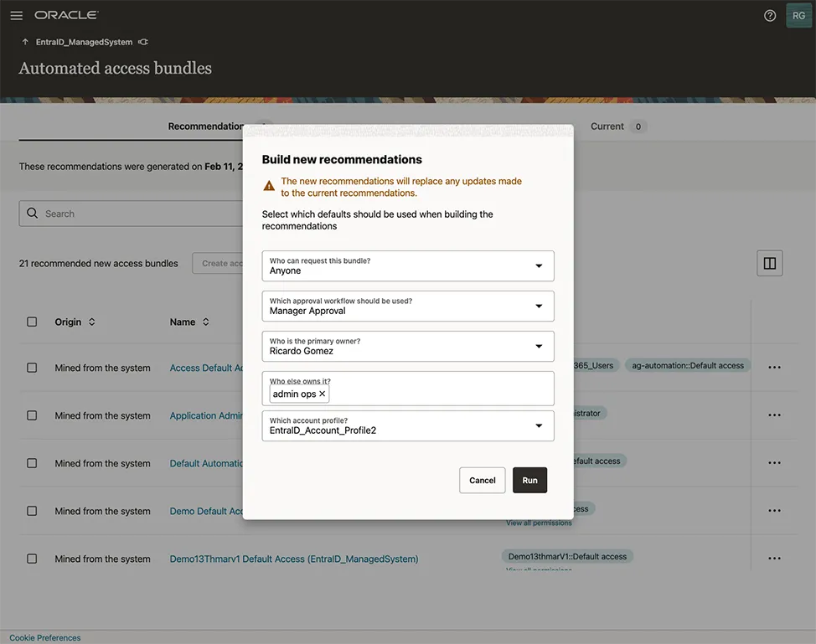Open actions menu for Demo13Thmarv1 row
The width and height of the screenshot is (816, 644).
point(774,559)
